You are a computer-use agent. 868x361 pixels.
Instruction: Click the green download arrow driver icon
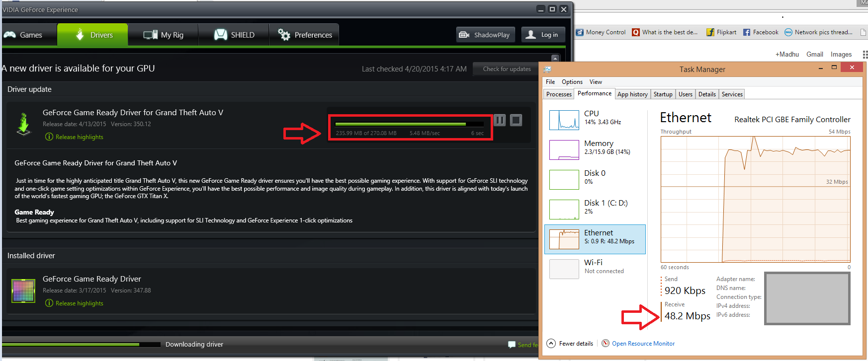(23, 124)
